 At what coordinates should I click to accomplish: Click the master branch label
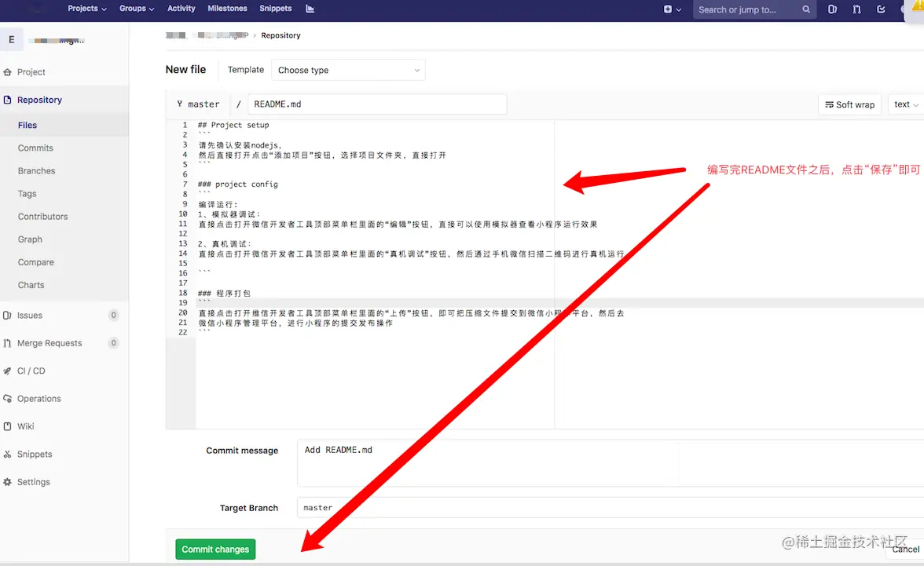click(x=203, y=104)
